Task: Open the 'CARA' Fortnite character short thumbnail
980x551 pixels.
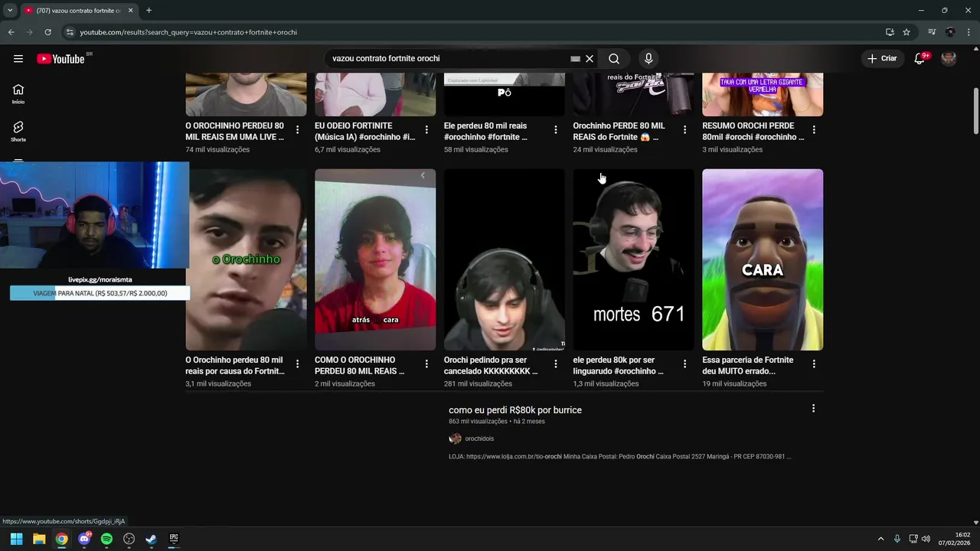Action: point(763,259)
